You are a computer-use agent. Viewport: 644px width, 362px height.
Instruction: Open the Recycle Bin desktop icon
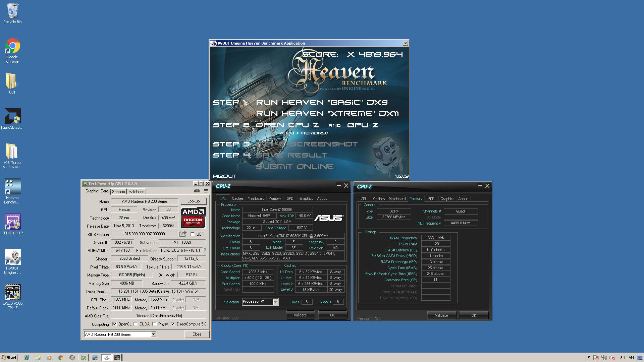click(12, 13)
